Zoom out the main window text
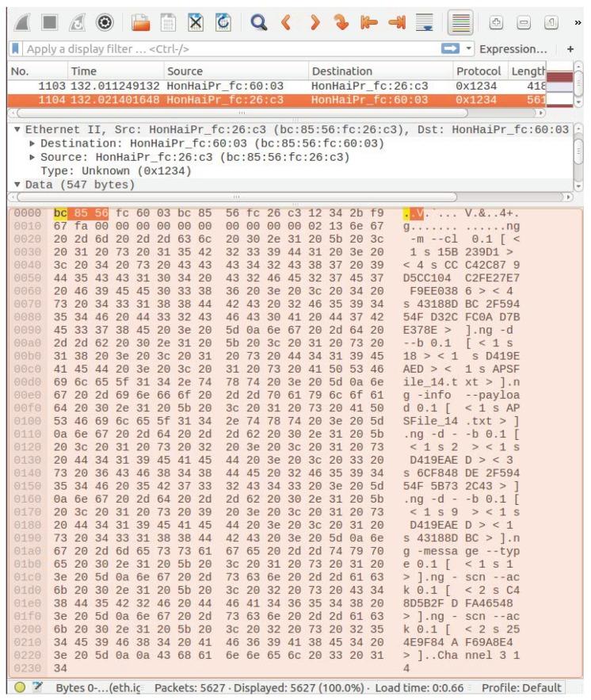 coord(524,22)
